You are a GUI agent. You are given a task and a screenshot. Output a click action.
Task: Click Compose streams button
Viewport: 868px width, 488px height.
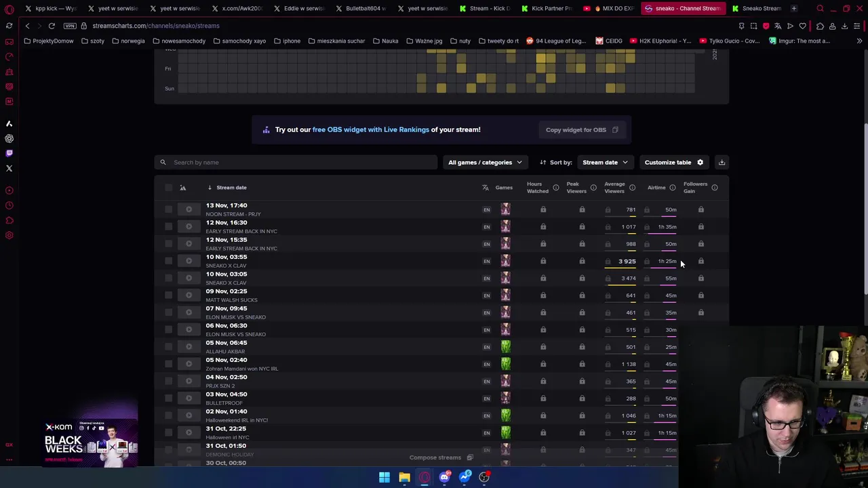point(441,457)
